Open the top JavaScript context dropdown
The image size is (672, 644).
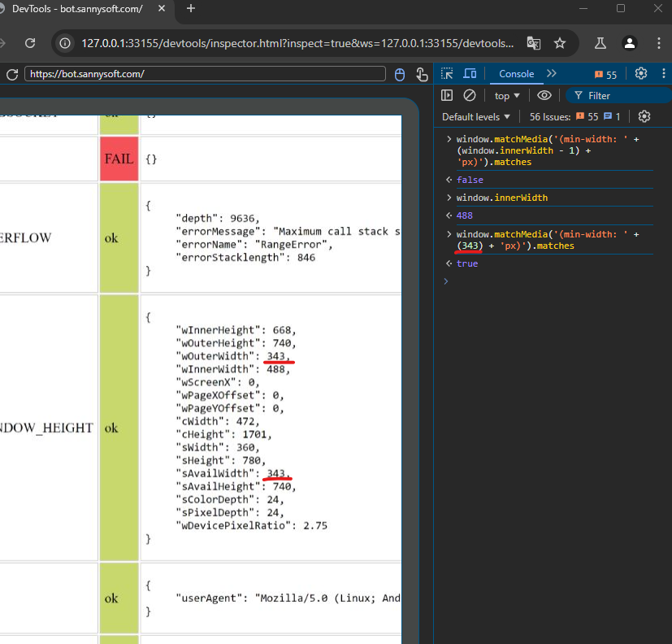(x=507, y=96)
